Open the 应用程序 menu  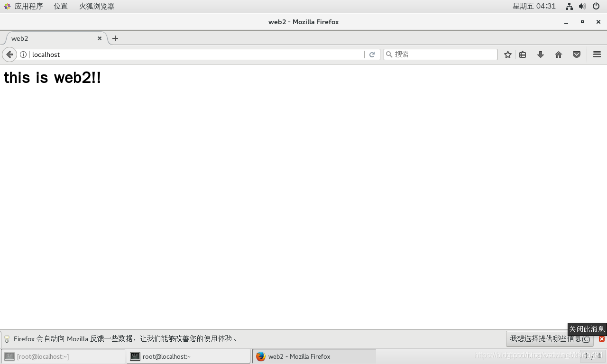[x=24, y=6]
